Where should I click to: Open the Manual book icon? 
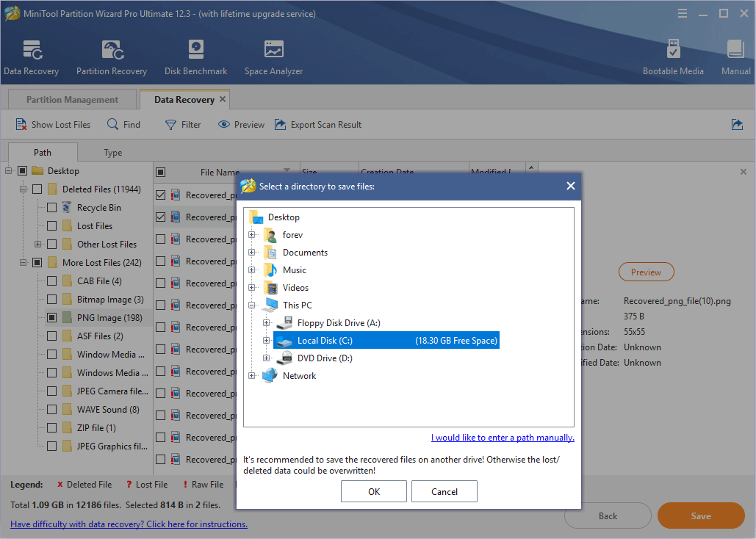(735, 49)
